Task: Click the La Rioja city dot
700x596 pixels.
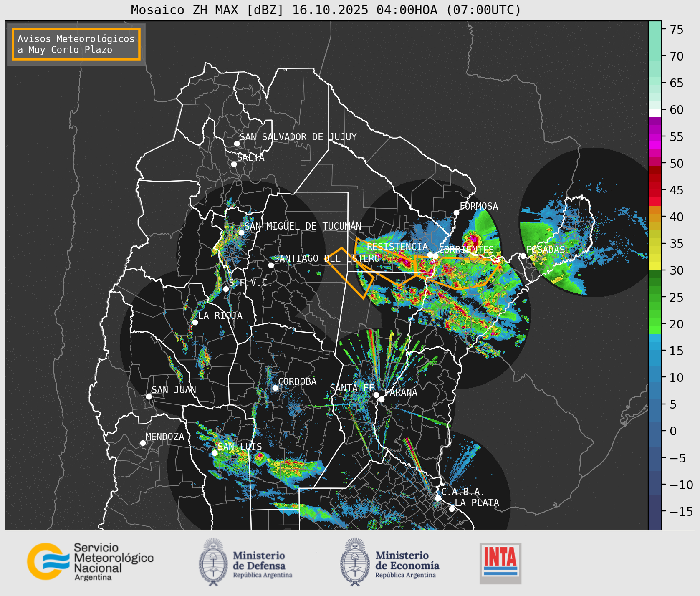Action: pyautogui.click(x=195, y=322)
